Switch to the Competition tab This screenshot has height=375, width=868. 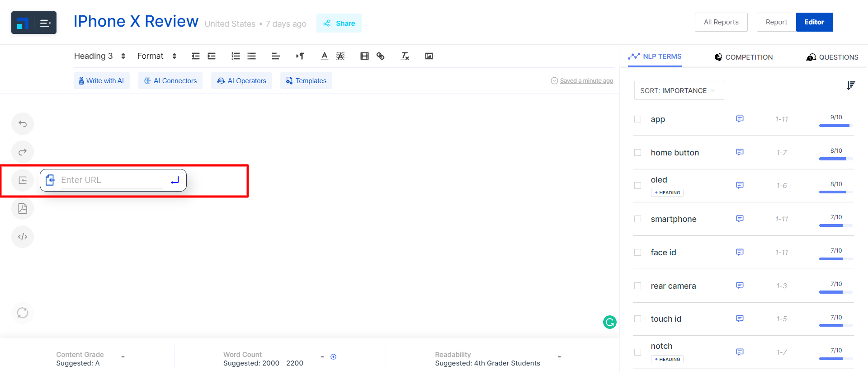click(744, 57)
